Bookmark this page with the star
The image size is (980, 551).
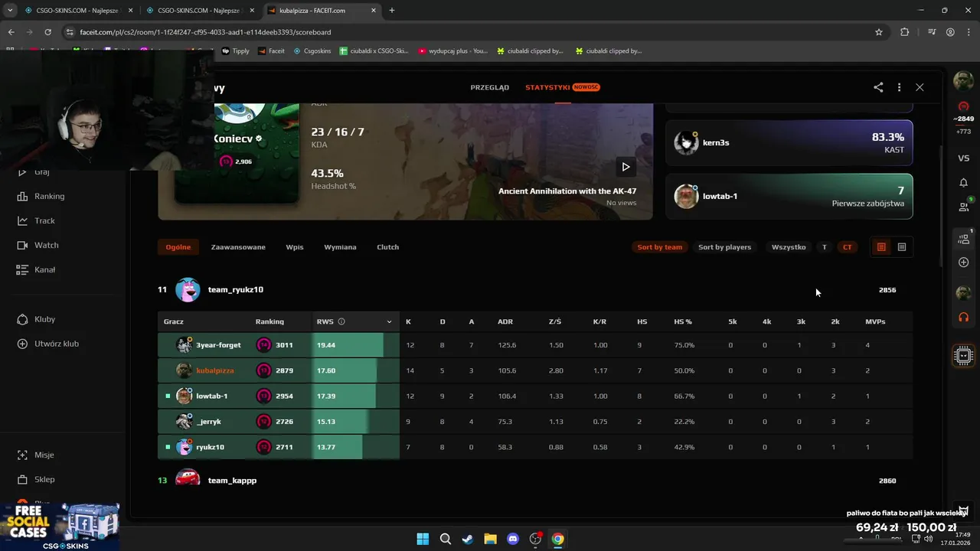point(879,32)
